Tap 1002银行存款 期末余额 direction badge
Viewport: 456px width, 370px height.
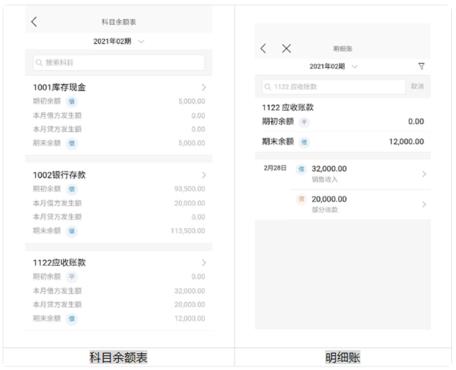tap(72, 231)
